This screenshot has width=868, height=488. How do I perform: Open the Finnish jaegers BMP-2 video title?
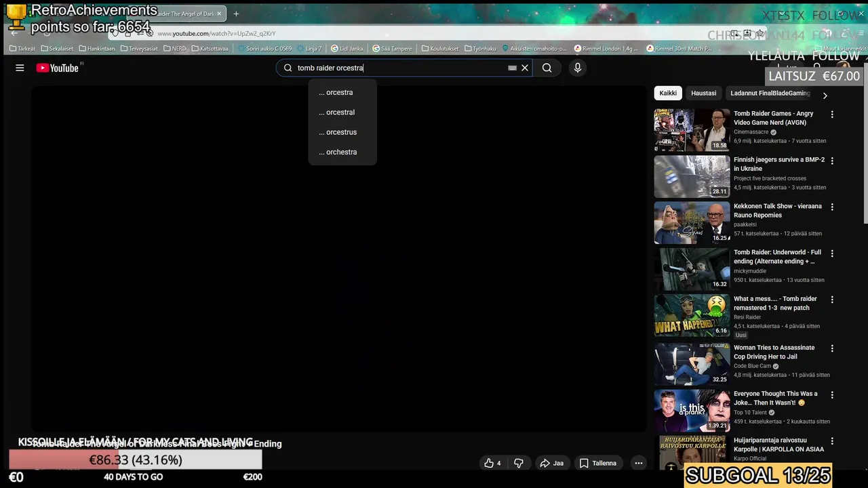pyautogui.click(x=779, y=164)
